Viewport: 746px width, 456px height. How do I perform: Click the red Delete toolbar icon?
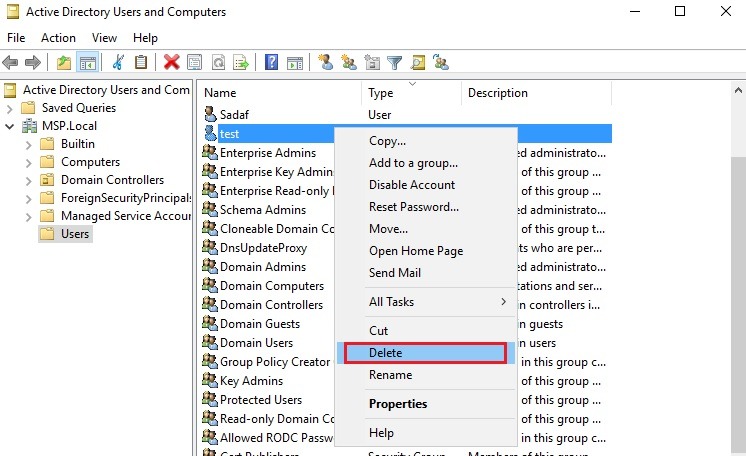point(171,62)
